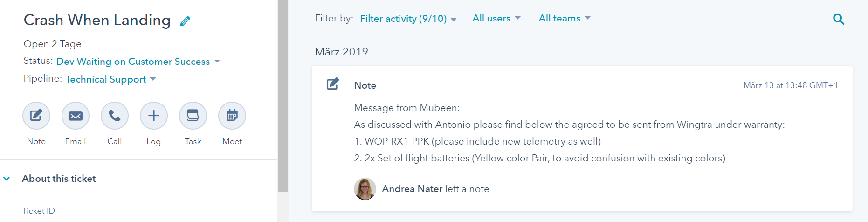Viewport: 868px width, 222px height.
Task: Open the Status dropdown Dev Waiting on Customer Success
Action: tap(138, 62)
